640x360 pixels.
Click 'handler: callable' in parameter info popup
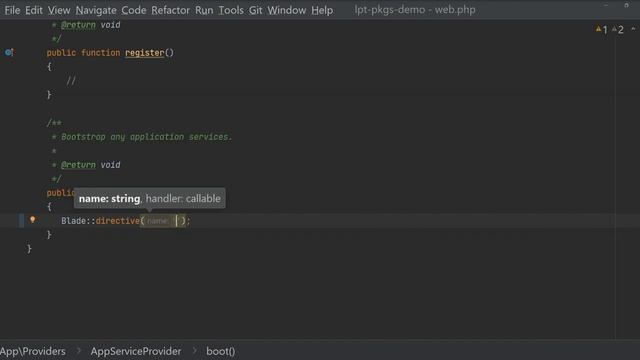[183, 199]
